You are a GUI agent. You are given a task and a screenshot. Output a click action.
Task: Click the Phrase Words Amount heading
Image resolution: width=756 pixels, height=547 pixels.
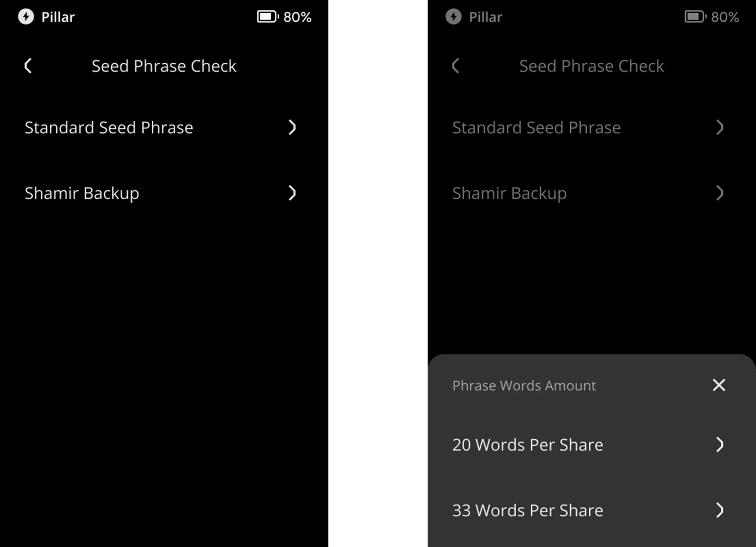pyautogui.click(x=524, y=386)
